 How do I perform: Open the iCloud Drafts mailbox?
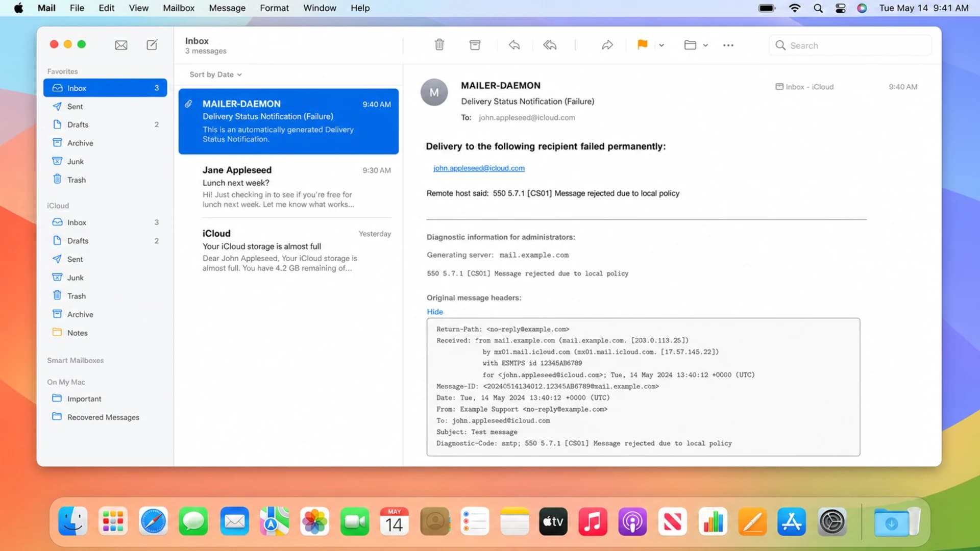105,241
